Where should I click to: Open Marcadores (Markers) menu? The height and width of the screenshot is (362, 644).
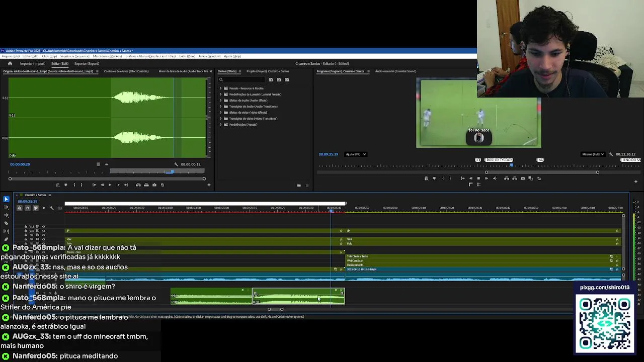point(107,56)
